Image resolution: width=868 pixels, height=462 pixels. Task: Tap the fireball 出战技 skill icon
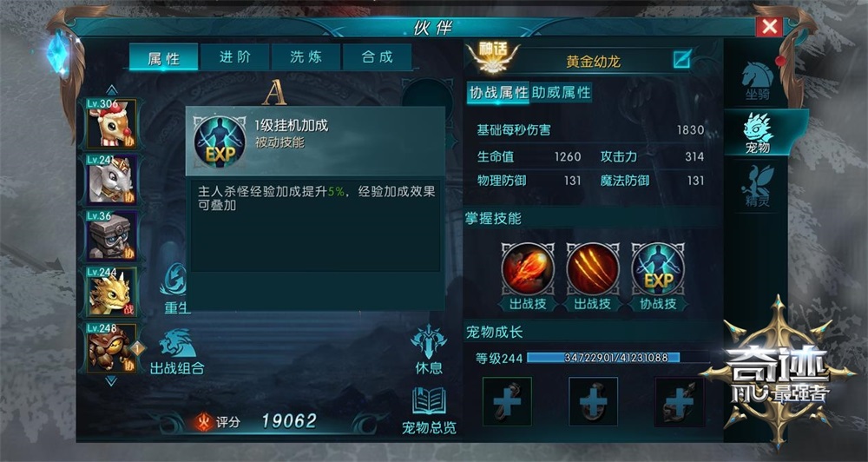(x=528, y=268)
